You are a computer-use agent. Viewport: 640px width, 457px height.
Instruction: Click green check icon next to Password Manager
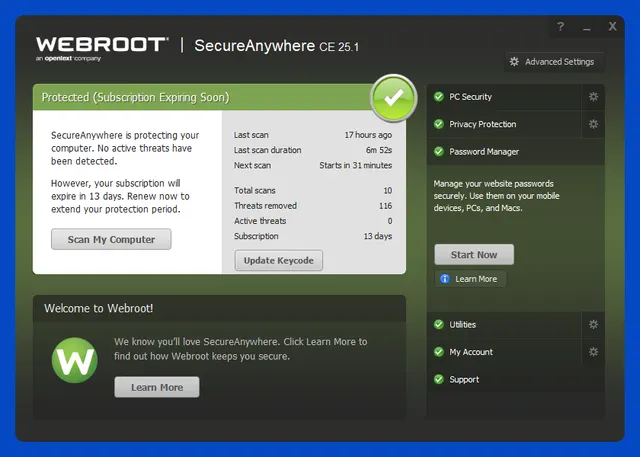click(x=439, y=152)
